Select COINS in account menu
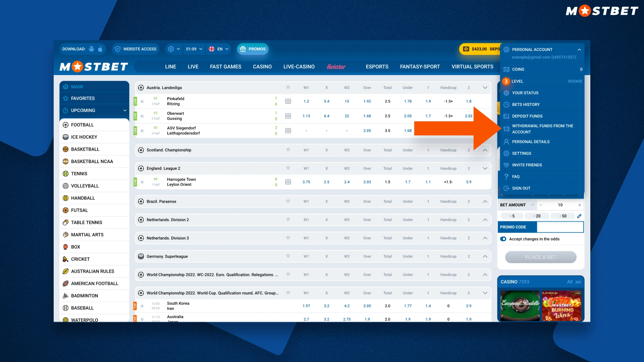Screen dimensions: 644x362 coord(542,69)
